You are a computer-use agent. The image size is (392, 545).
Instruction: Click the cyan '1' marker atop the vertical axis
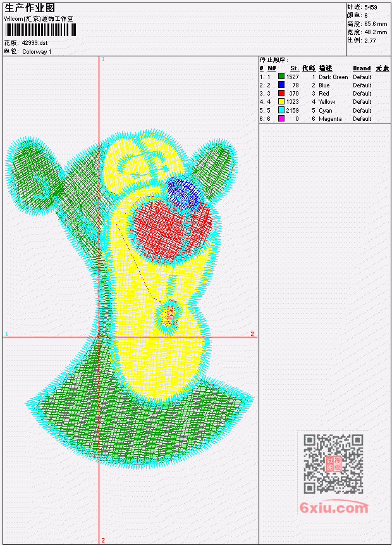coord(103,59)
